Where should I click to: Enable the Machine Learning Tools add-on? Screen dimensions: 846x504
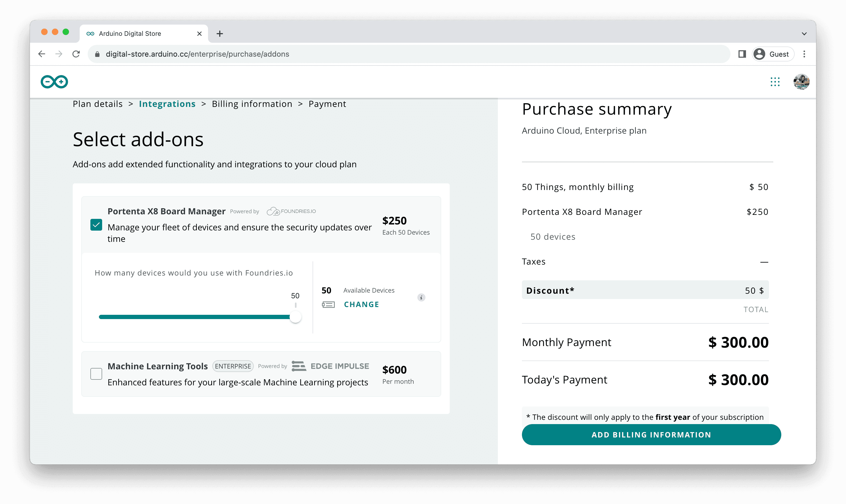[x=96, y=374]
